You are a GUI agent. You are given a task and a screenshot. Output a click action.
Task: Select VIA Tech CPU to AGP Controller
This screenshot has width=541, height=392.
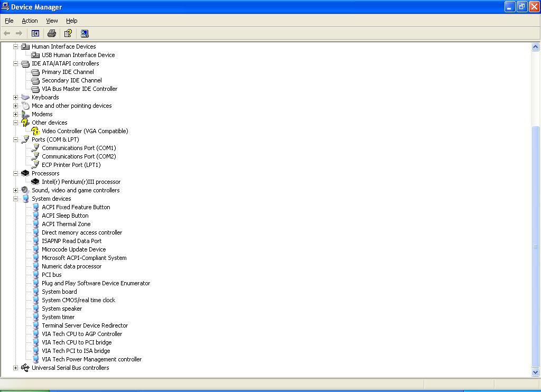[82, 334]
